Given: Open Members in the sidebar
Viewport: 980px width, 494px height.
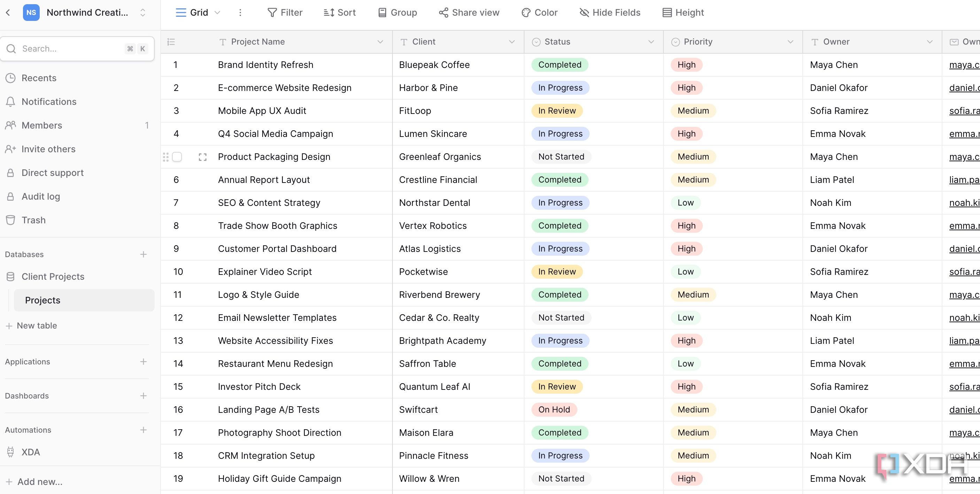Looking at the screenshot, I should pyautogui.click(x=77, y=125).
